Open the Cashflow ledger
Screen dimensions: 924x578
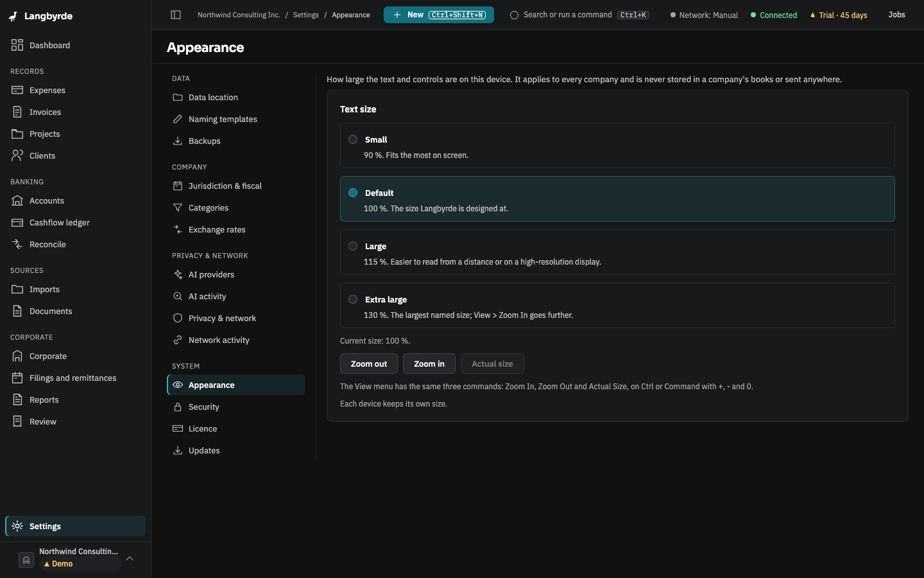75,222
